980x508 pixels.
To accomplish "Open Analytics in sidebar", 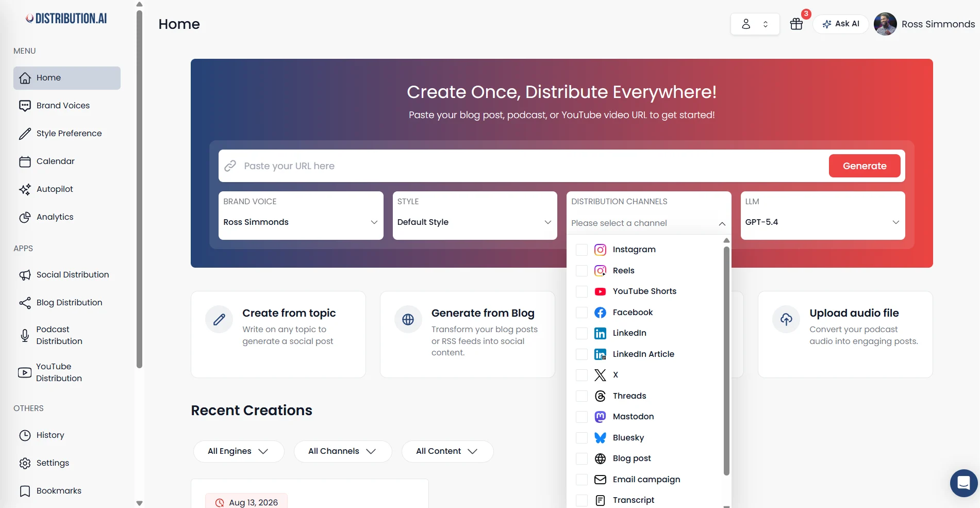I will (67, 217).
